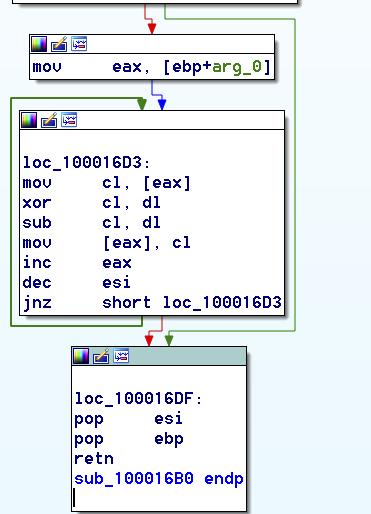Click arg_0 operand in mov instruction
Viewport: 371px width, 514px height.
tap(237, 67)
